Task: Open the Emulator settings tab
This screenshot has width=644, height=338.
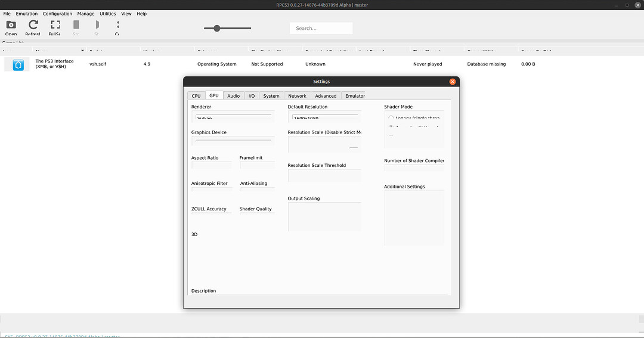Action: (354, 96)
